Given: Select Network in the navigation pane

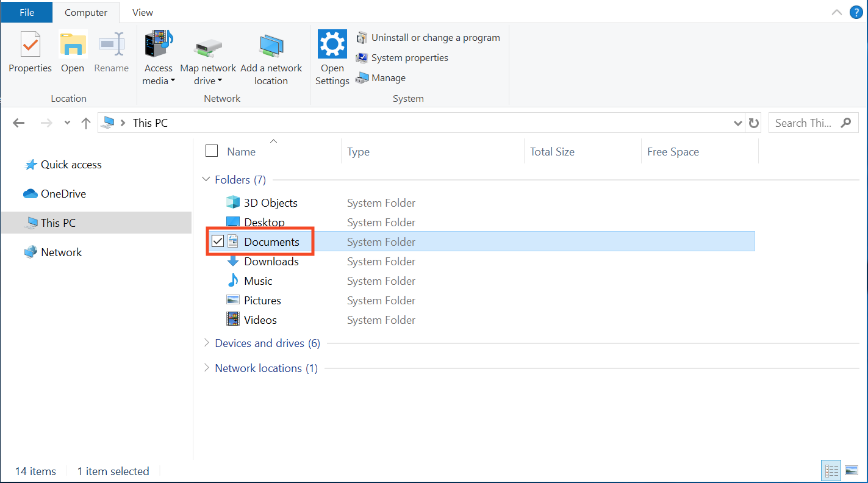Looking at the screenshot, I should tap(60, 252).
